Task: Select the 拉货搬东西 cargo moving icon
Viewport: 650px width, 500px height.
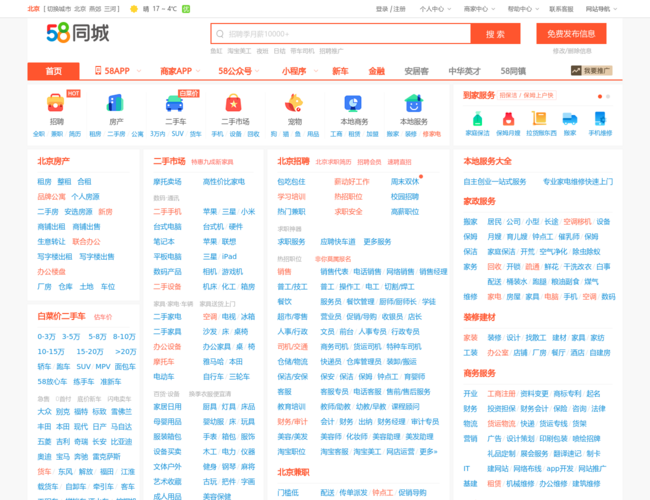Action: (x=539, y=119)
